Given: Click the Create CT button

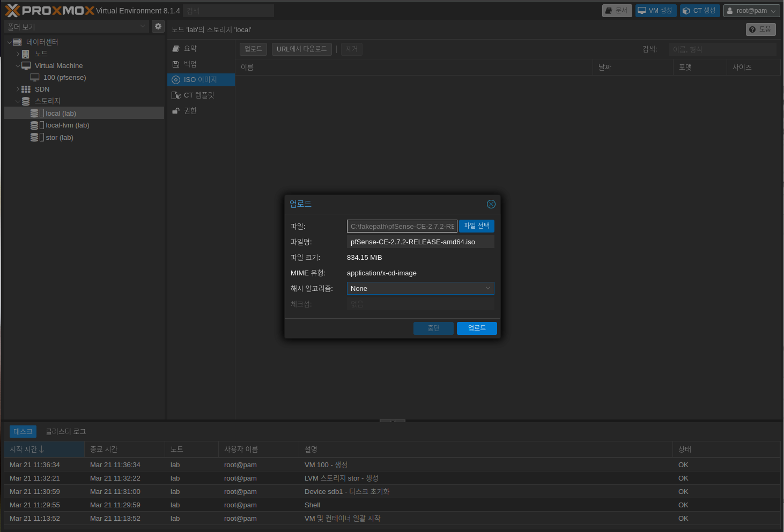Looking at the screenshot, I should [x=700, y=11].
